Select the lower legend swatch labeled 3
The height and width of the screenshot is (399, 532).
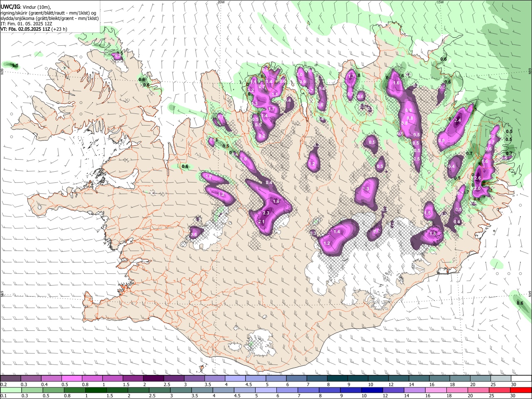point(180,390)
